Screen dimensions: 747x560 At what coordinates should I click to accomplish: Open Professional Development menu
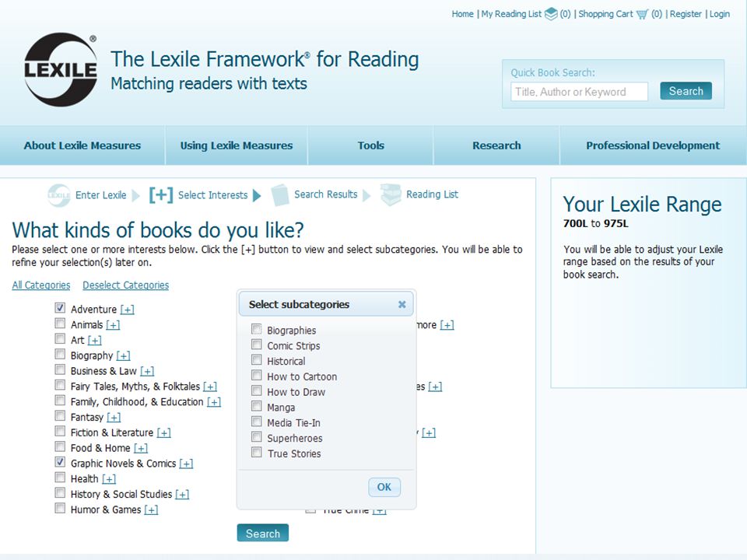click(x=653, y=145)
